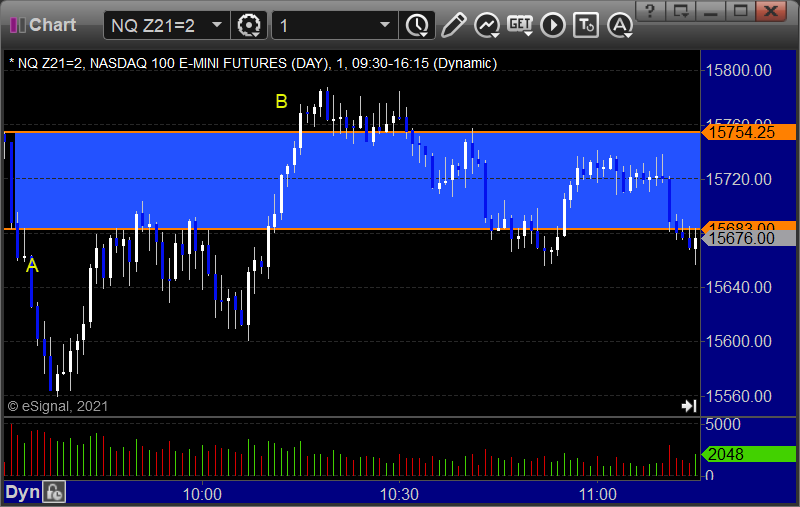Click the 15560.00 price axis label
800x507 pixels.
(738, 396)
